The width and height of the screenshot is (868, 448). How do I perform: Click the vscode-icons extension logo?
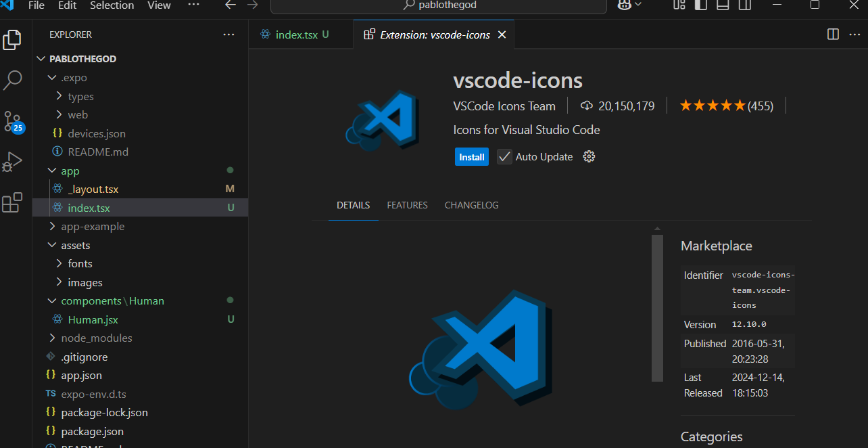point(383,120)
